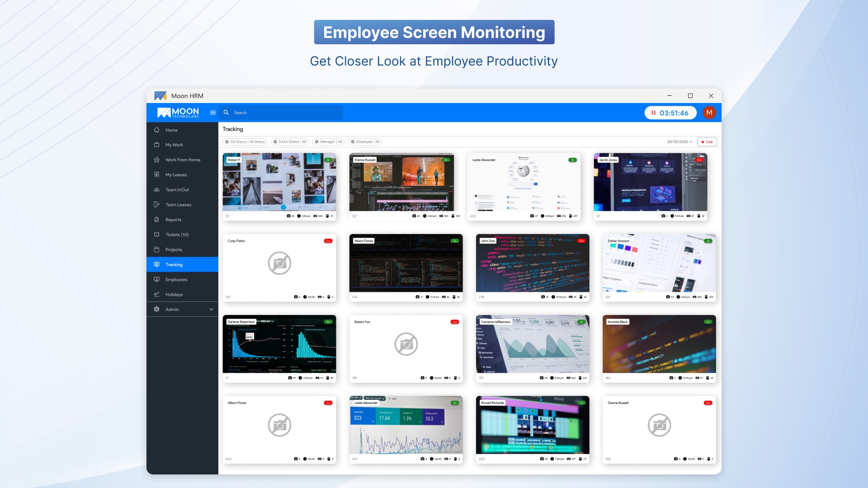Click the Reports sidebar icon
868x488 pixels.
point(156,220)
